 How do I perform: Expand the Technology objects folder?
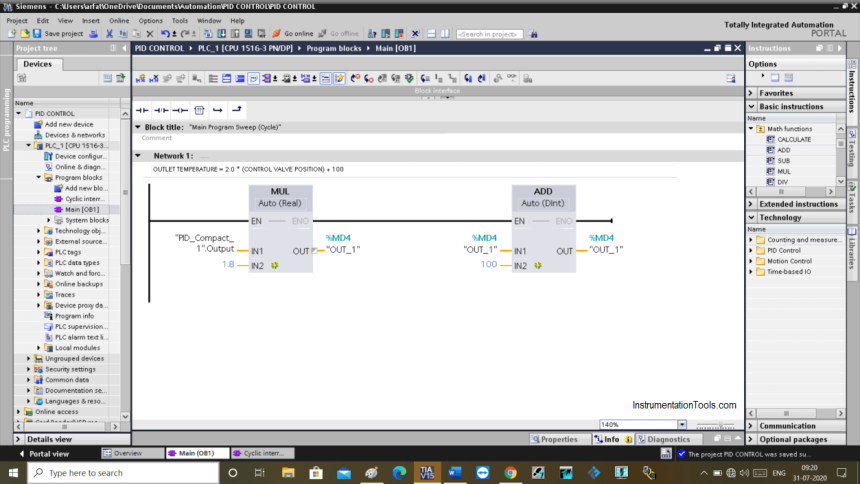pyautogui.click(x=39, y=231)
